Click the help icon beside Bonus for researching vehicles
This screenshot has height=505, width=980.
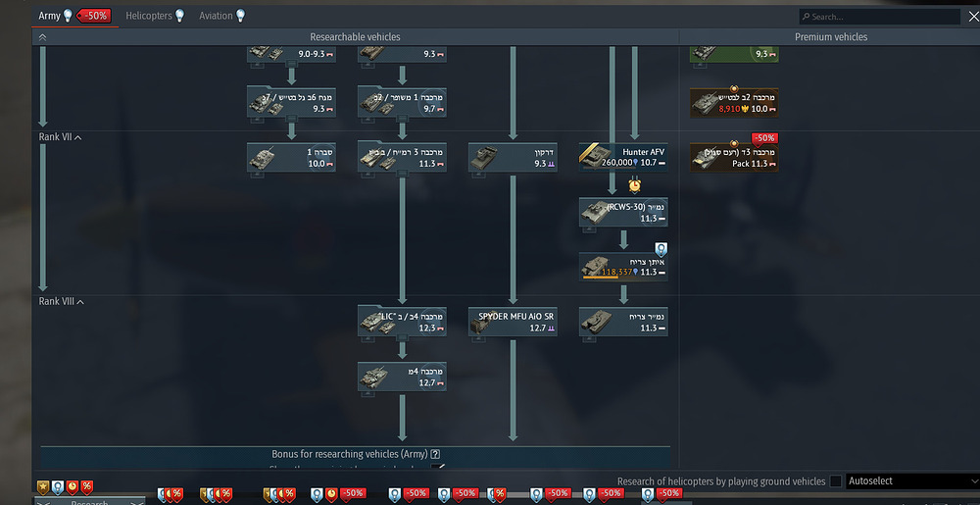pos(436,454)
